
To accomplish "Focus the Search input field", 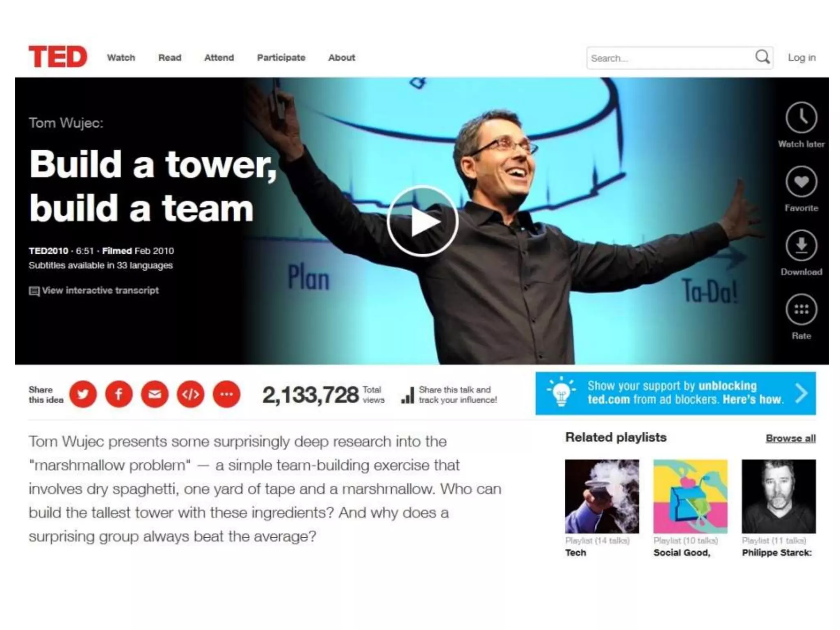I will (x=669, y=58).
